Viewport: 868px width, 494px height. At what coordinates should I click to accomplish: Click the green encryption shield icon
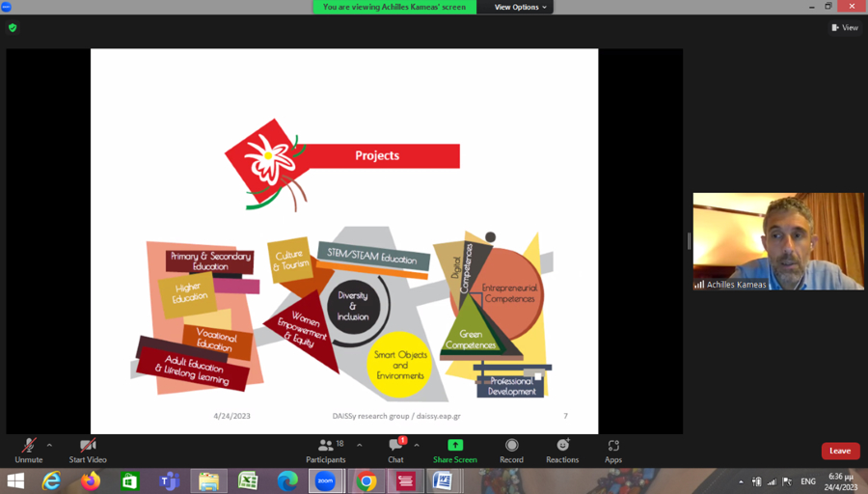tap(13, 28)
